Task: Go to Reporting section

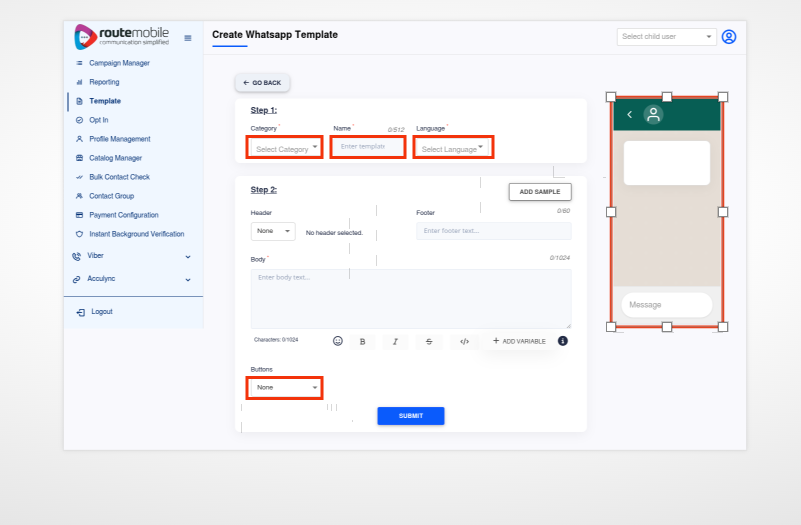Action: (x=104, y=82)
